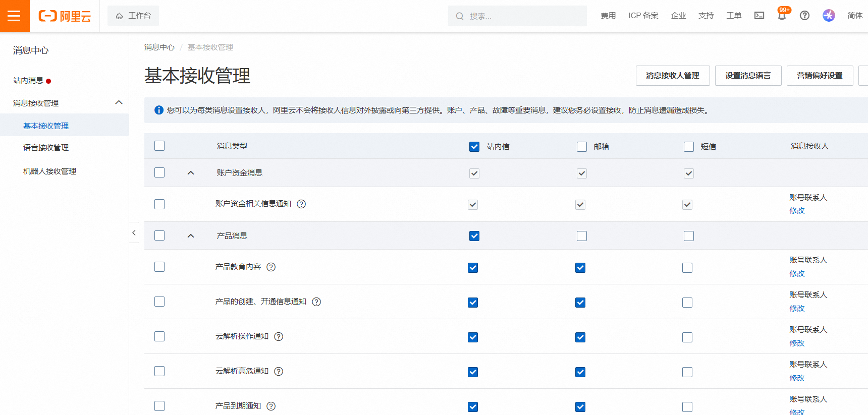Tick the select-all checkbox in the table header
The width and height of the screenshot is (868, 415).
[x=159, y=146]
